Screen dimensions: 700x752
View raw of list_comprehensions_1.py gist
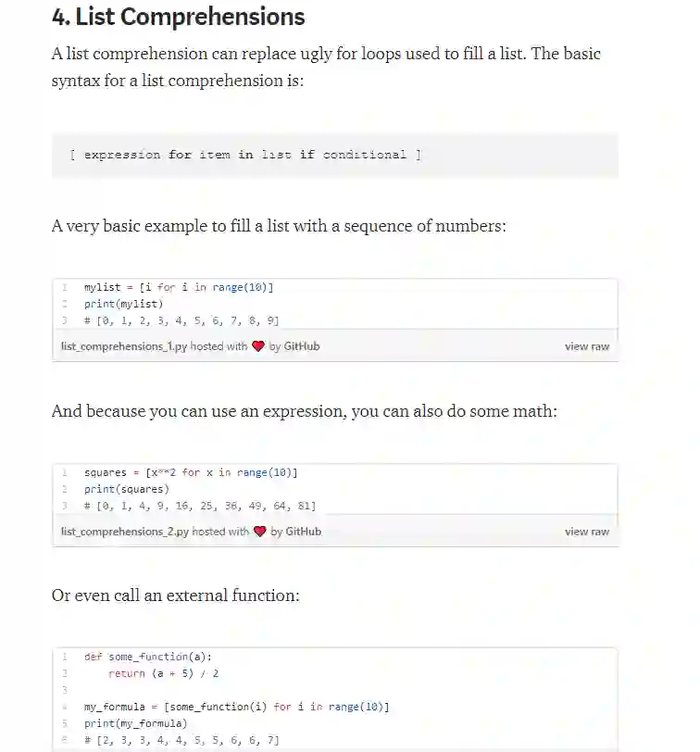coord(587,346)
